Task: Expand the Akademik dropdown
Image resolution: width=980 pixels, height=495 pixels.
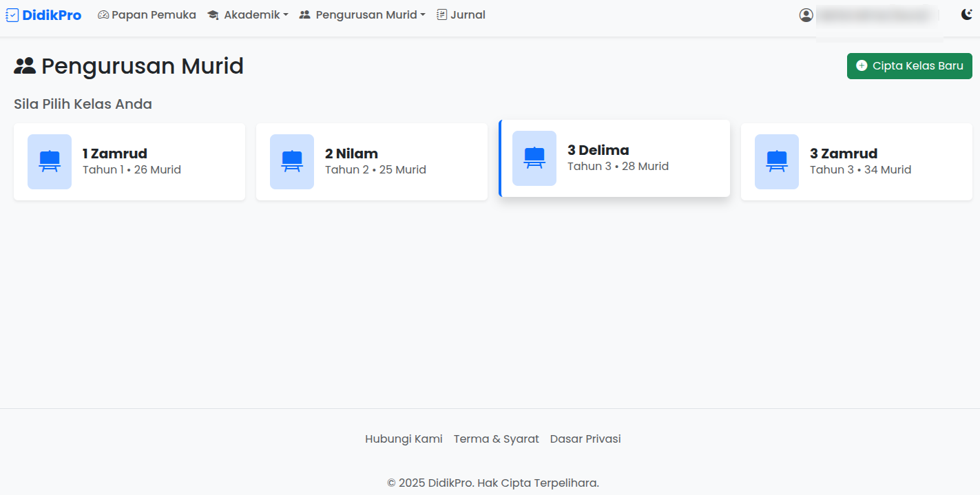Action: tap(248, 14)
